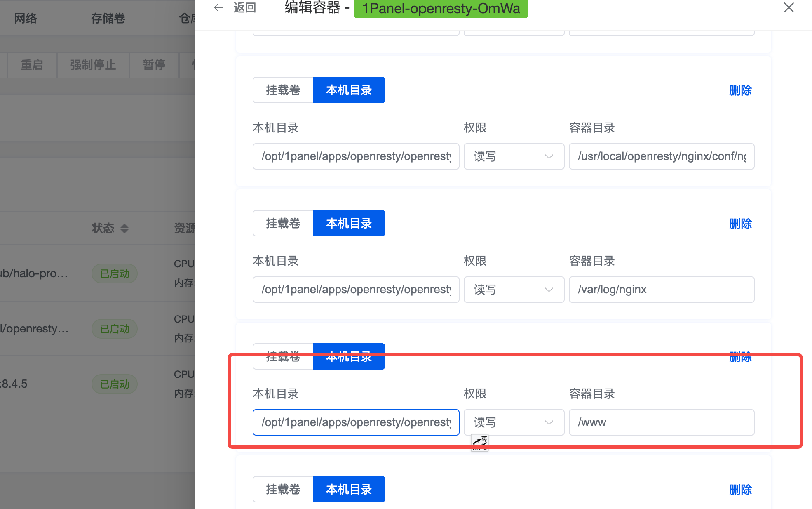Edit container directory /www field
The image size is (812, 509).
(x=662, y=422)
